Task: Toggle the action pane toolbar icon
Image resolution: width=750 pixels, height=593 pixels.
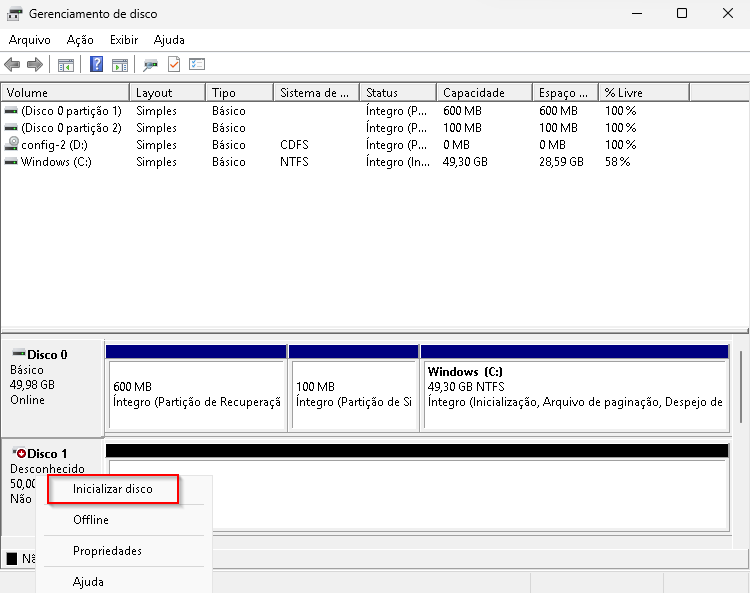Action: tap(120, 65)
